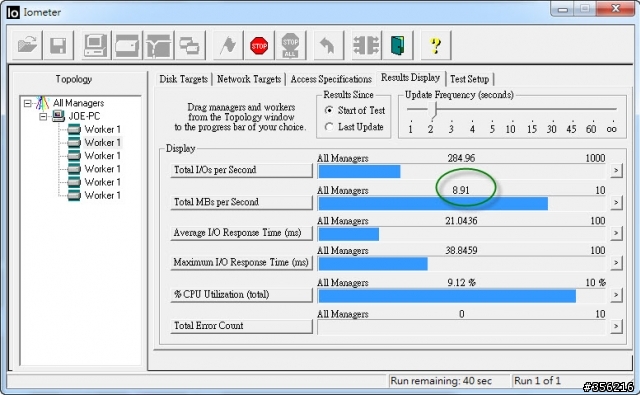This screenshot has width=640, height=395.
Task: Click Total I/Os per Second progress bar
Action: coord(462,171)
